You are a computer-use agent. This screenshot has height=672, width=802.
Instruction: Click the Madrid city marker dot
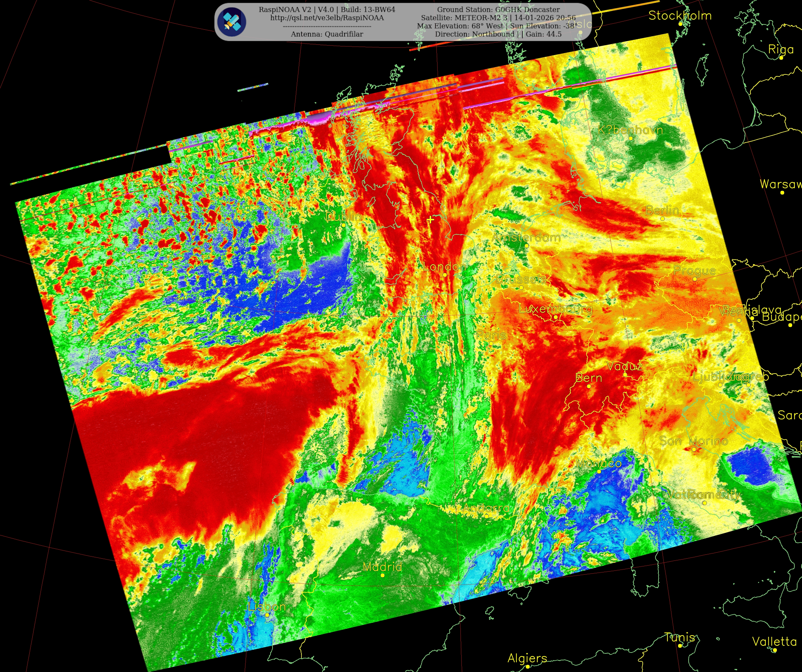click(x=382, y=575)
